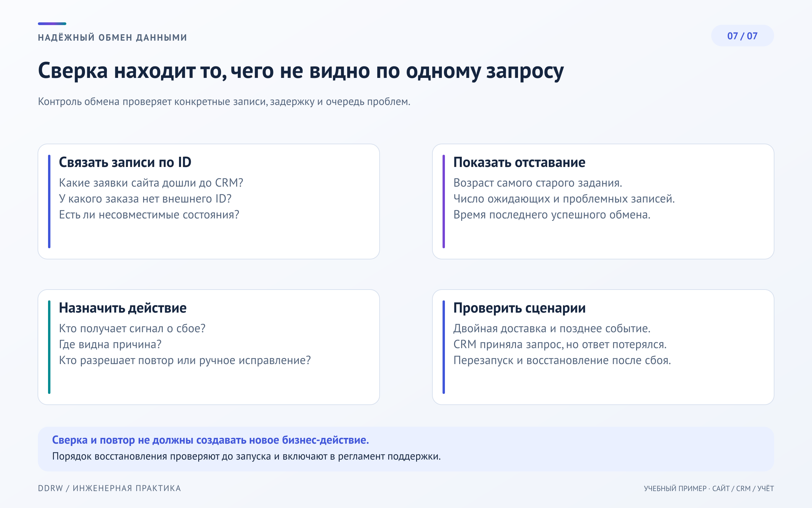The image size is (812, 508).
Task: Click the line Кто разрешает повтор или ручное исправление?
Action: tap(185, 360)
